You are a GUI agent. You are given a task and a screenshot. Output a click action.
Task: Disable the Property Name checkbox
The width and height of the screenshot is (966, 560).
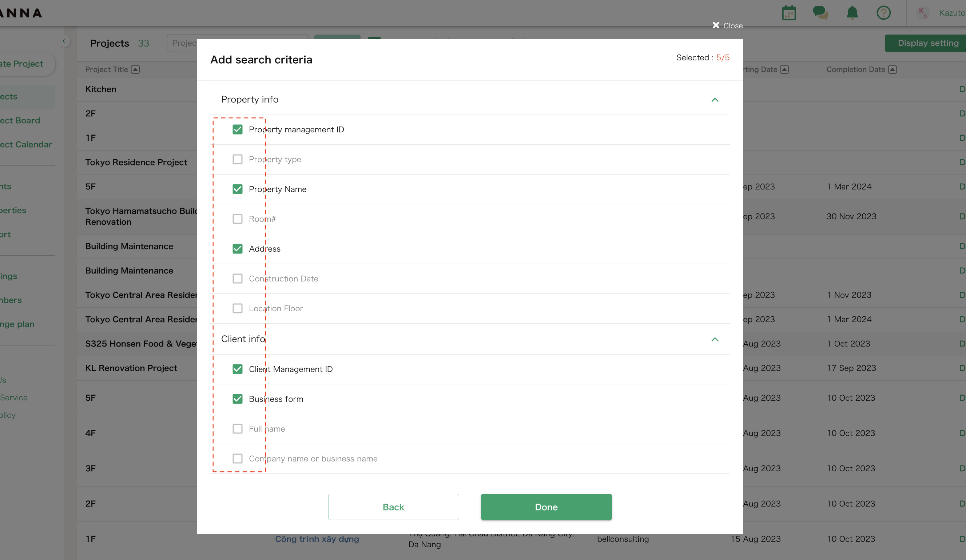click(x=238, y=189)
